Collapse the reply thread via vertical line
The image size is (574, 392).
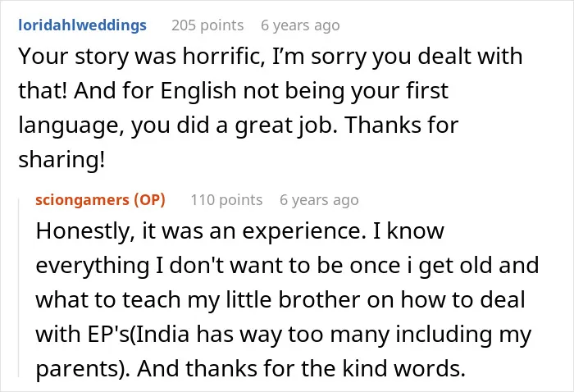(19, 287)
